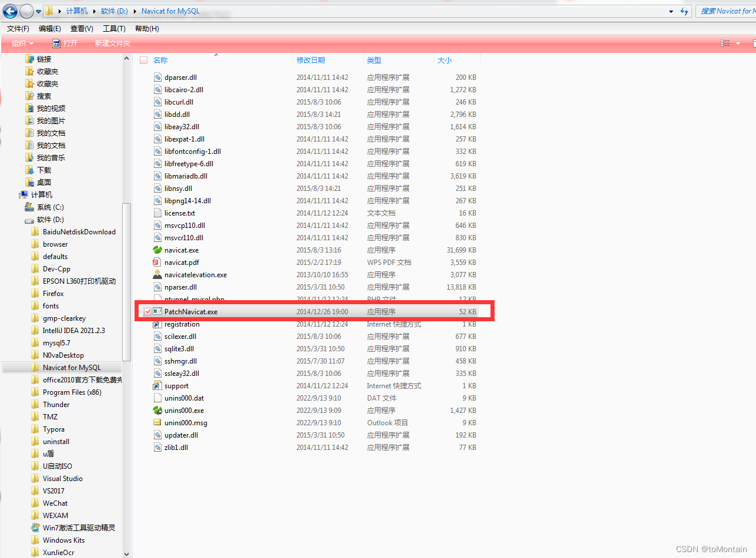Select the libeay32.dll file name

182,127
